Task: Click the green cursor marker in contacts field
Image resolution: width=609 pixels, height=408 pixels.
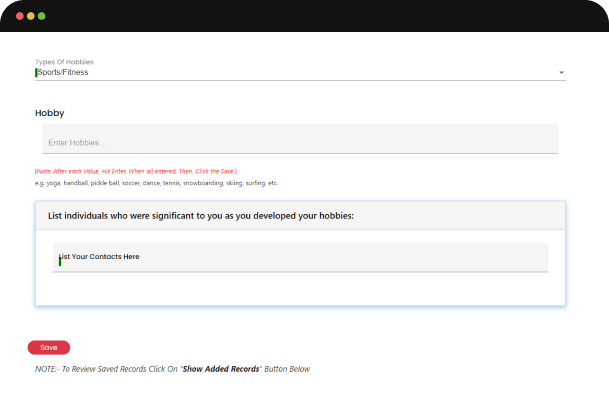Action: (60, 260)
